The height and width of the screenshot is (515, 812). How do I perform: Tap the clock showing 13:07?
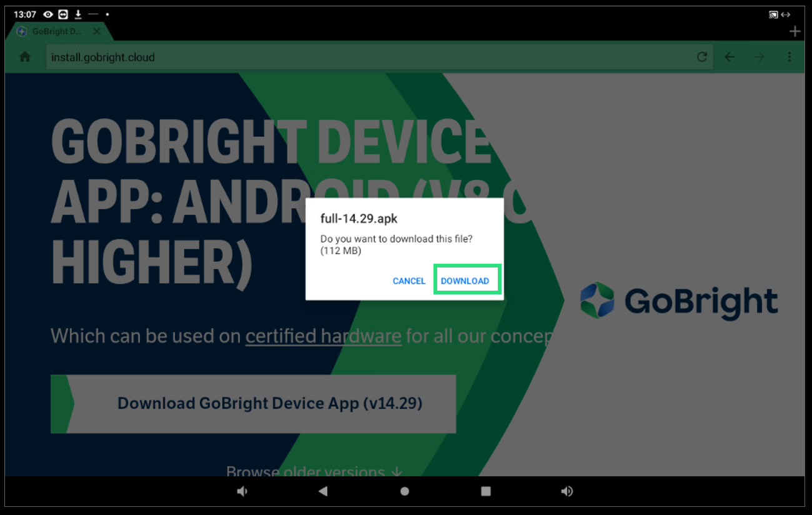[x=25, y=14]
